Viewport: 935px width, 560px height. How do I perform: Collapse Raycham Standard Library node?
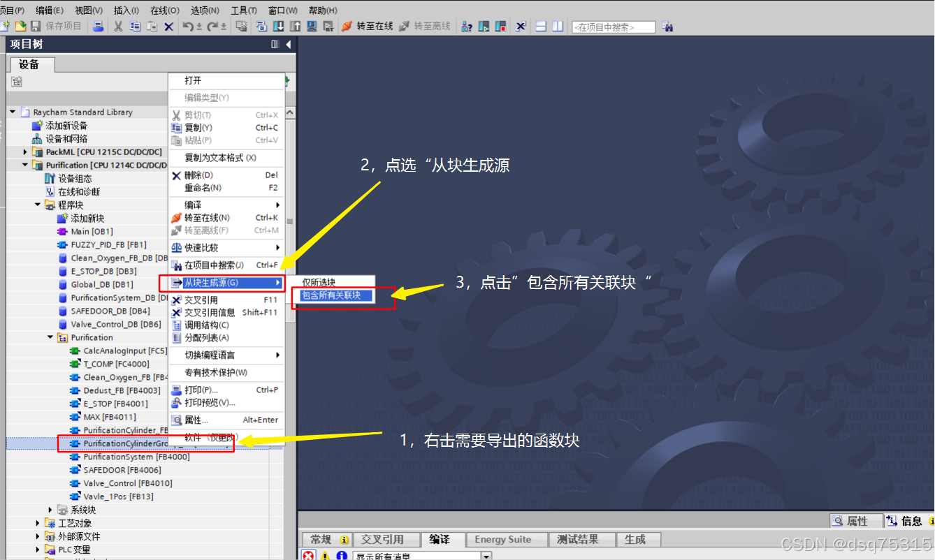pos(13,112)
